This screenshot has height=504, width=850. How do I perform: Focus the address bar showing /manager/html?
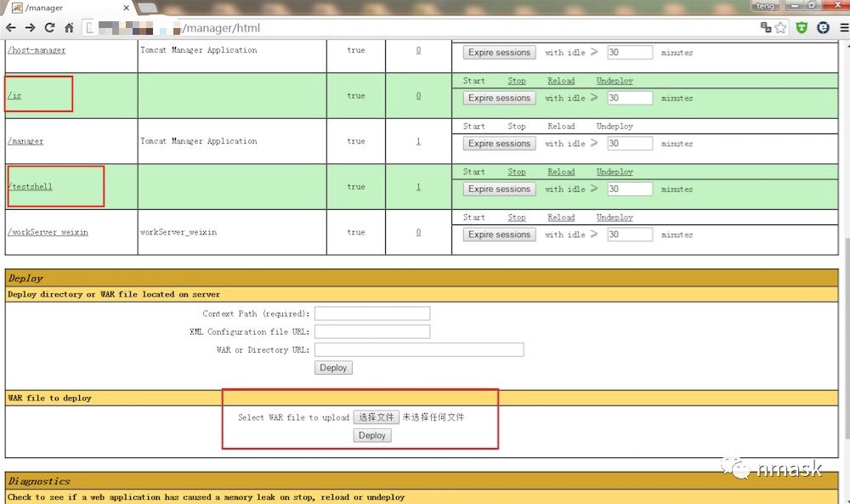422,28
